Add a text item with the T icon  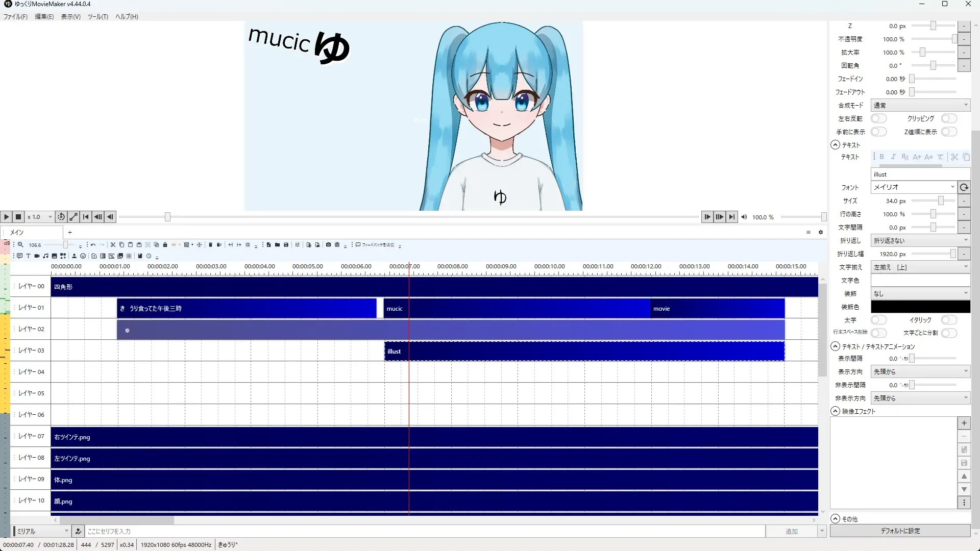28,256
